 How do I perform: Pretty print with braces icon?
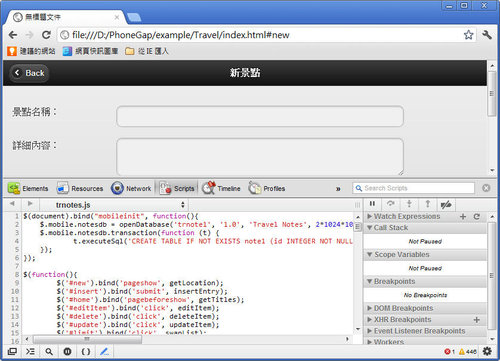point(86,351)
